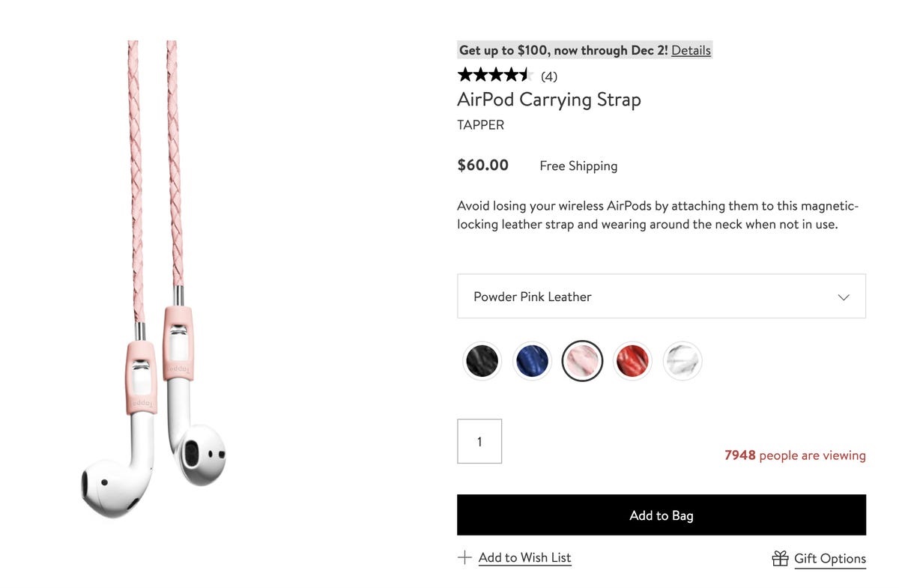Select the black leather color swatch

(482, 361)
